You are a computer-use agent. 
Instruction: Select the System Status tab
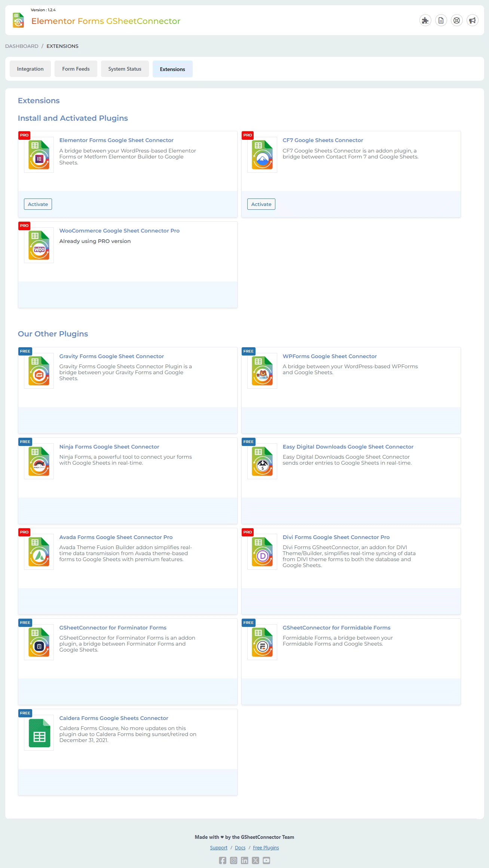click(125, 69)
